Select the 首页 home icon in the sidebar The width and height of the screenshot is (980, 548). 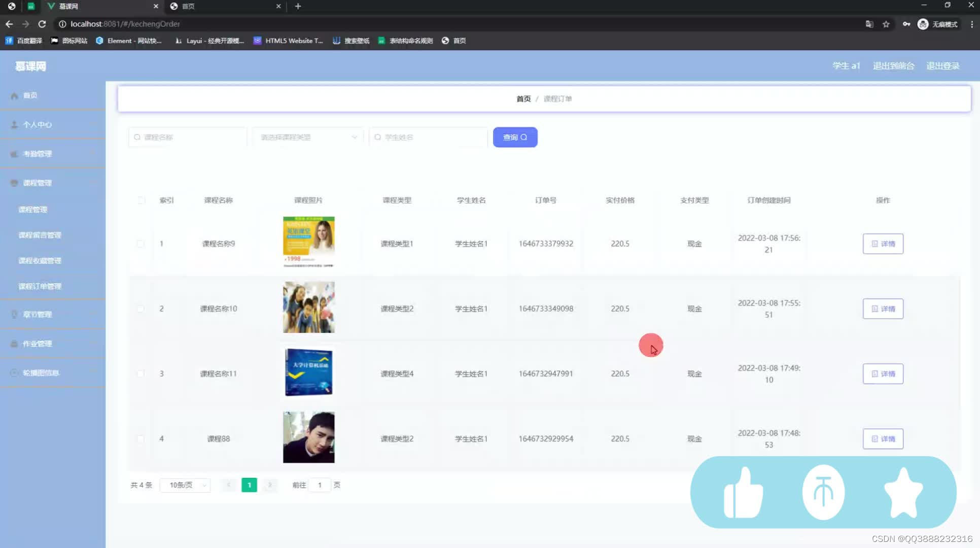tap(14, 95)
